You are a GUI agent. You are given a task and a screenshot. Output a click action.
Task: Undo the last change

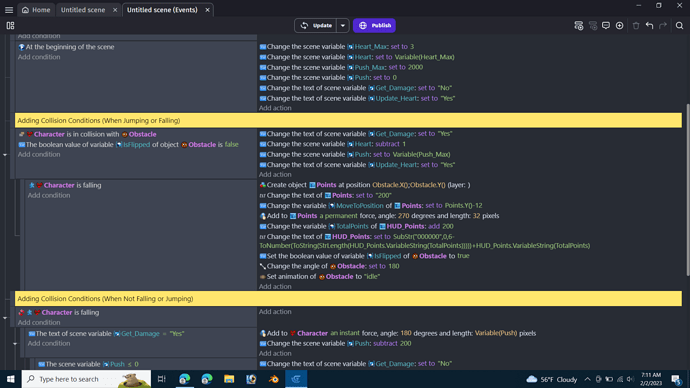click(650, 26)
